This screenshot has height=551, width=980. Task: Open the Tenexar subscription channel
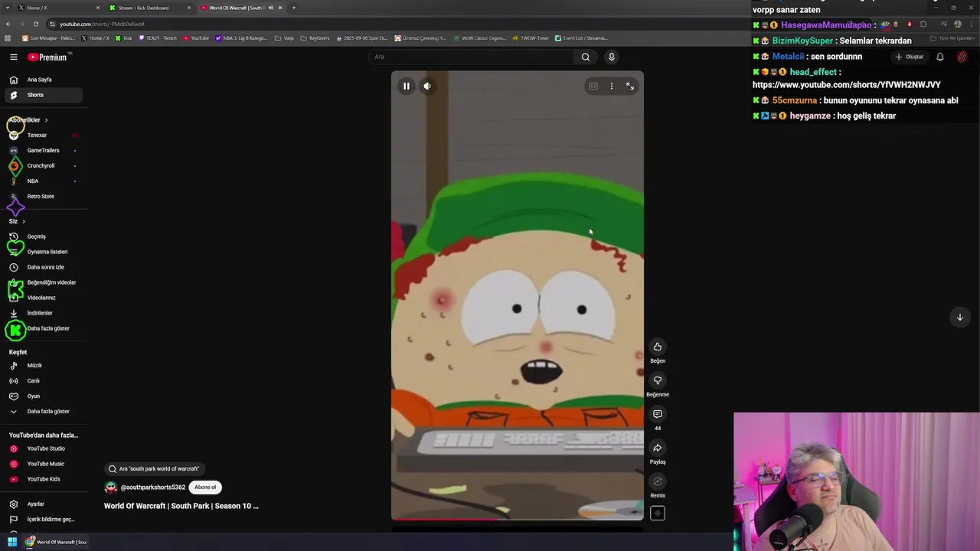point(43,135)
